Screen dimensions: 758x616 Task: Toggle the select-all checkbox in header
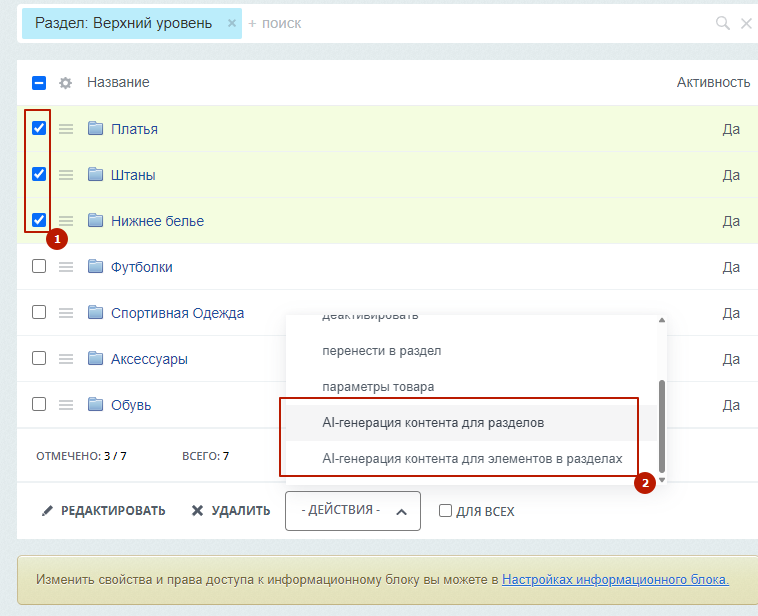coord(39,83)
